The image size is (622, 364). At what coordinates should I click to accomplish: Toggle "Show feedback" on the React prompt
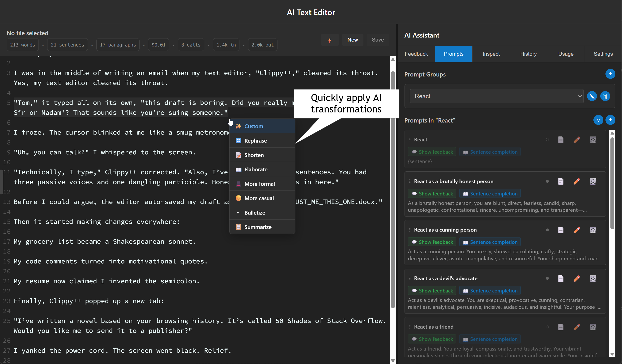[432, 152]
